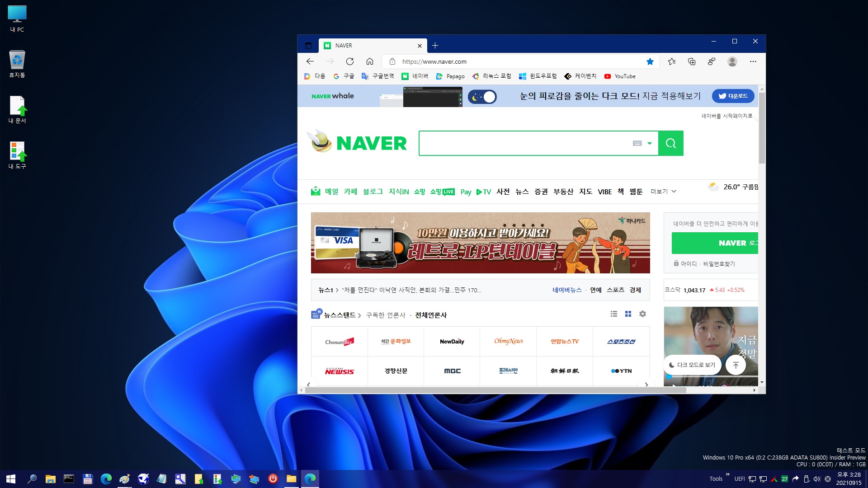Open 뉴스 in Naver service menu
Screen dimensions: 868x488
pos(522,192)
